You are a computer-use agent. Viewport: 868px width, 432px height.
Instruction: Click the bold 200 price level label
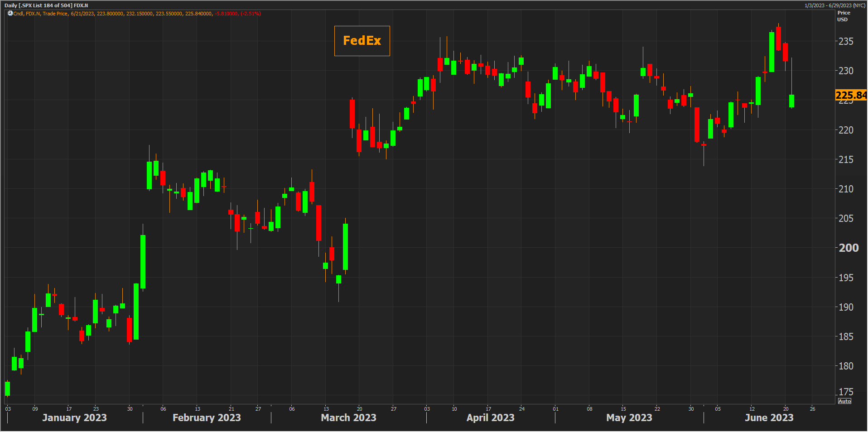tap(849, 248)
